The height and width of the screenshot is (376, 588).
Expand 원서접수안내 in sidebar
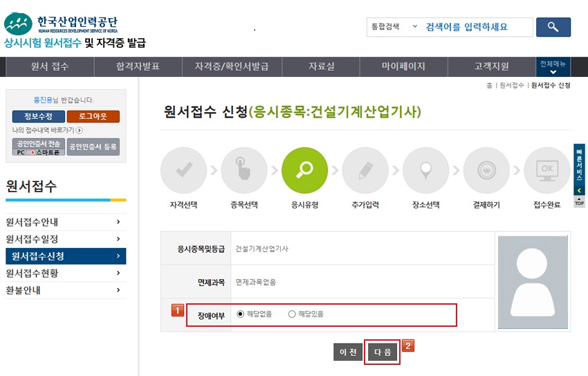[x=65, y=222]
